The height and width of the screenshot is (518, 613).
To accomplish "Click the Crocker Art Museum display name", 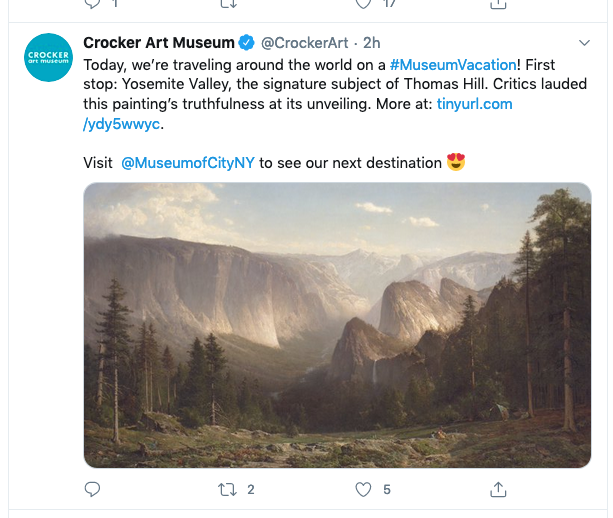I will pos(159,43).
